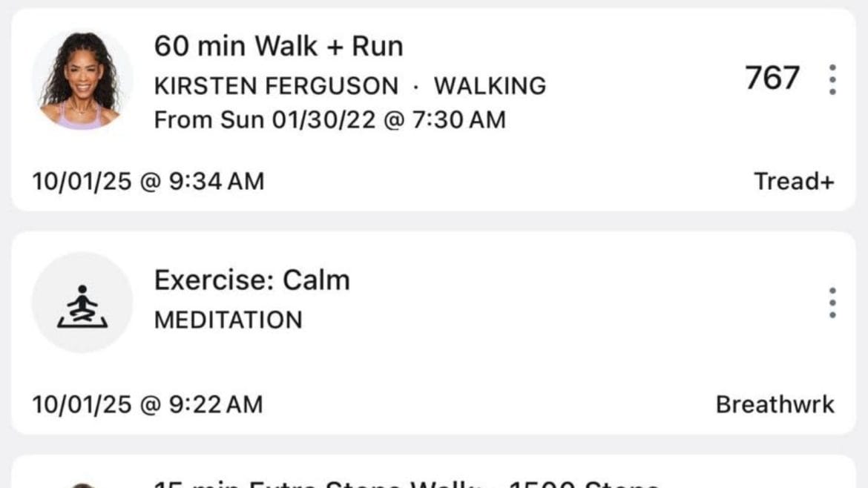
Task: Select the Breathwrk app label
Action: pos(775,404)
